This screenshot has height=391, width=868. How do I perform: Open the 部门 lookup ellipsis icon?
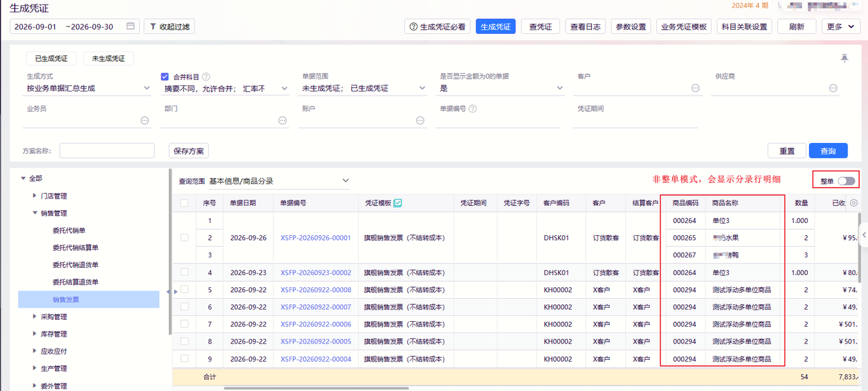282,121
